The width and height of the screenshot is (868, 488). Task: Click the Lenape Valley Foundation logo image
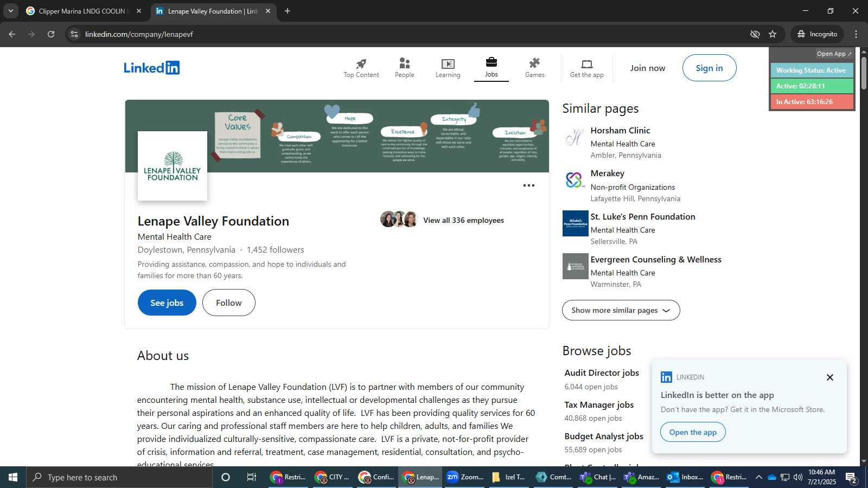tap(173, 166)
